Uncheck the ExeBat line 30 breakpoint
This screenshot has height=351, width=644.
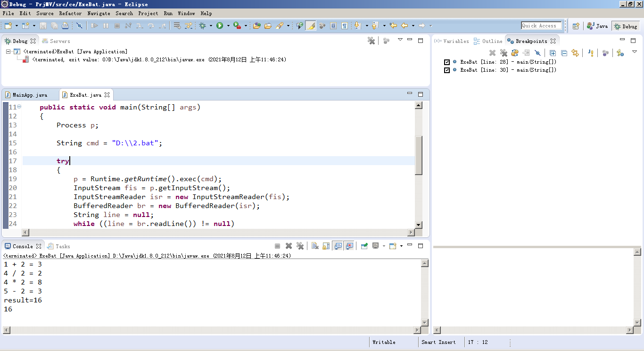pyautogui.click(x=446, y=70)
